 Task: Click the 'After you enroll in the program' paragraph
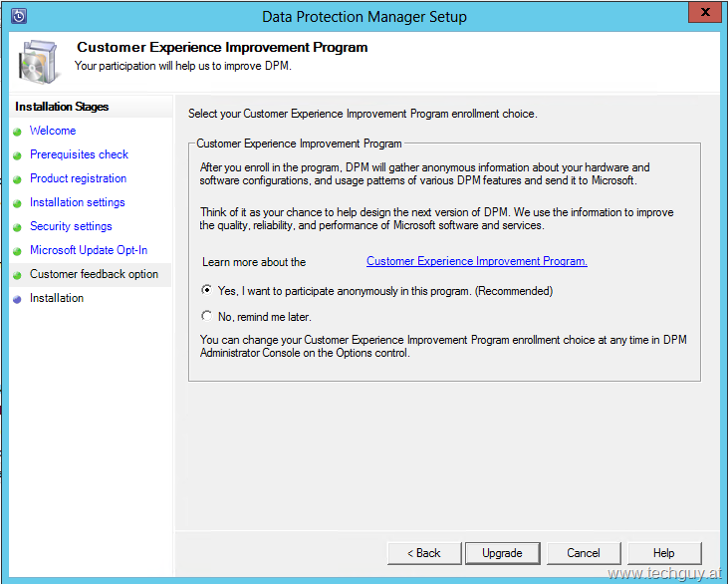tap(425, 173)
